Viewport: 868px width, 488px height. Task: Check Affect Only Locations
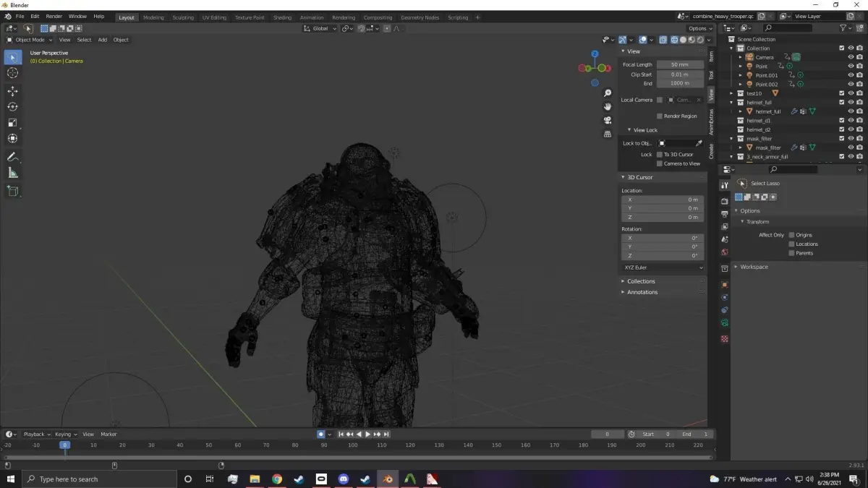[x=792, y=244]
